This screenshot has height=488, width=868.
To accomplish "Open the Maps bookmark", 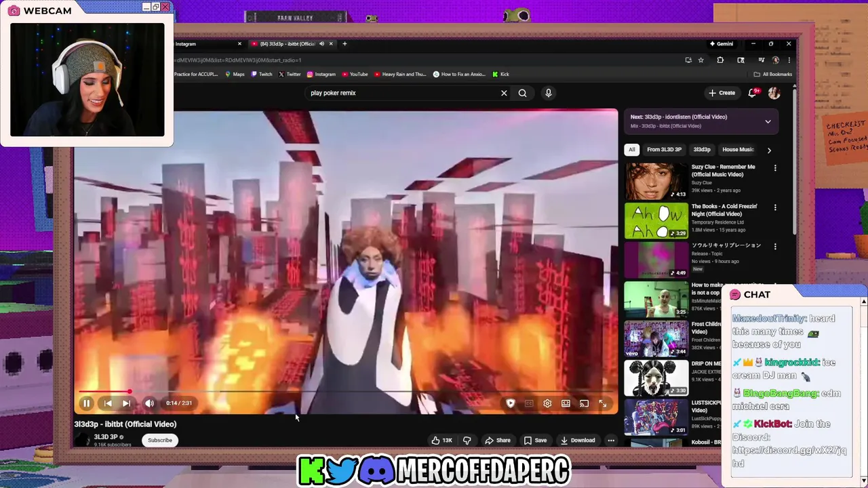I will (x=235, y=75).
